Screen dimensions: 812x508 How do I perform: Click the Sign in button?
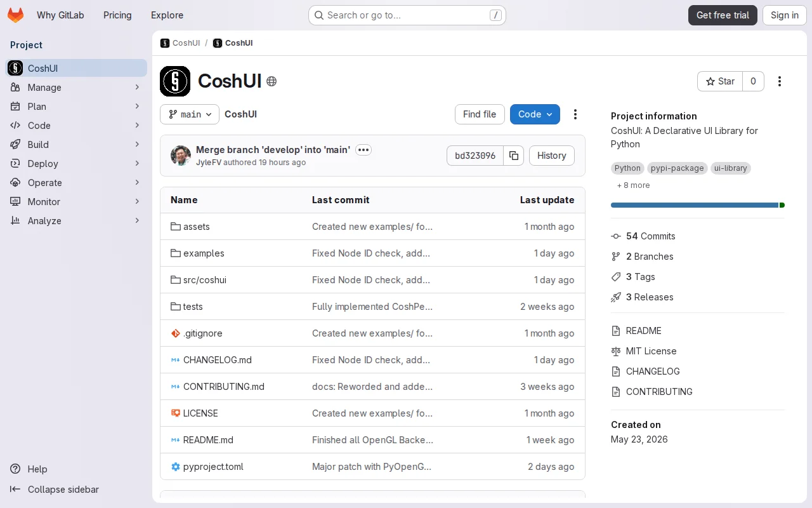(785, 15)
